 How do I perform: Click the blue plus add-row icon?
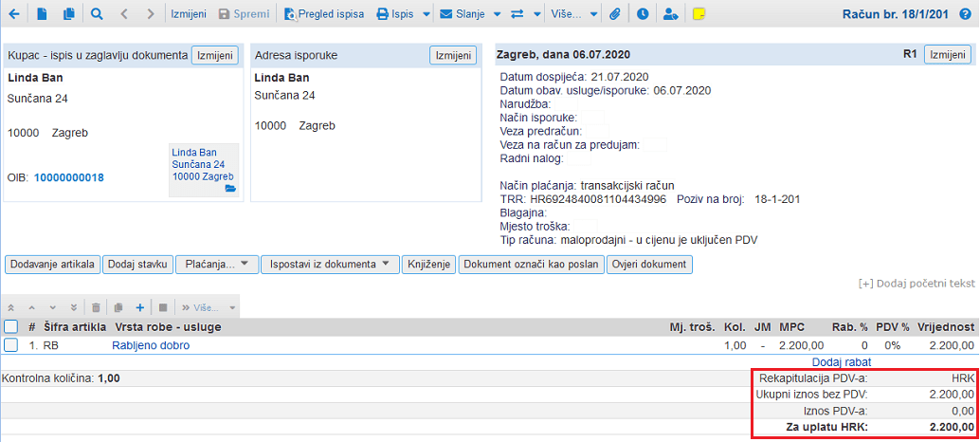click(139, 307)
